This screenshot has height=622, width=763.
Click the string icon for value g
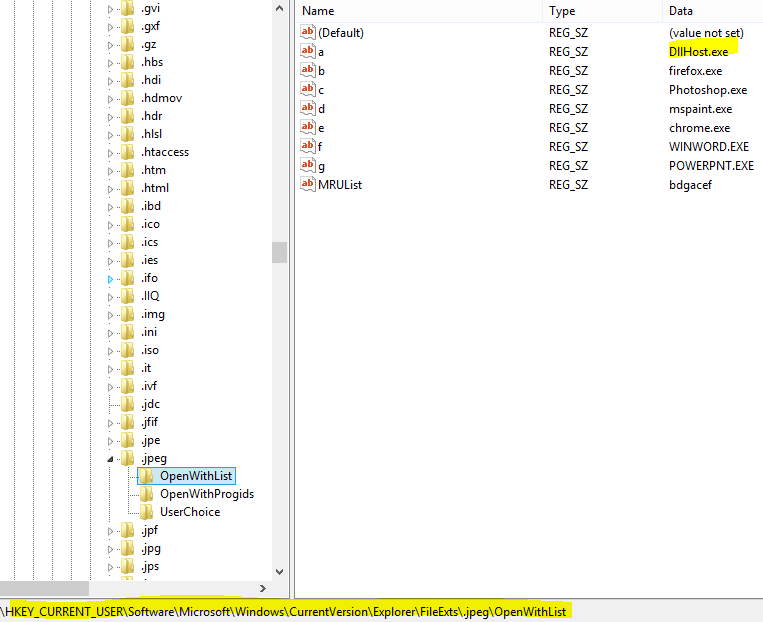pyautogui.click(x=308, y=165)
